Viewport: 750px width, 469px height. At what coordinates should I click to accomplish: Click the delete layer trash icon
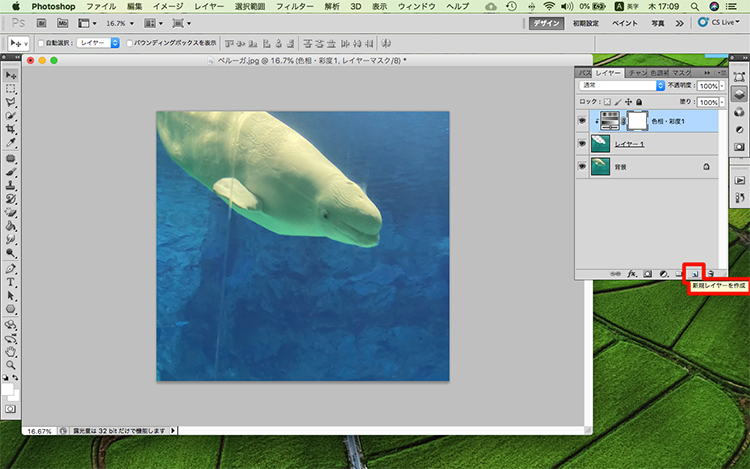coord(711,272)
